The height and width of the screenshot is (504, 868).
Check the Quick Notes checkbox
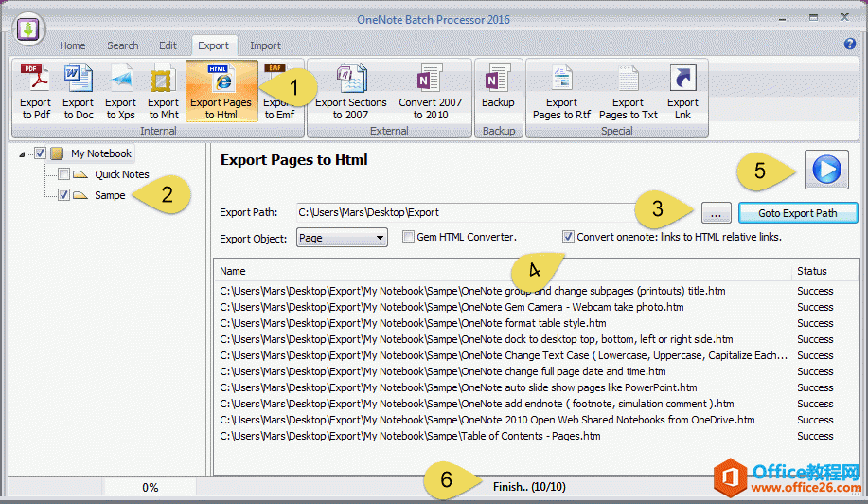pyautogui.click(x=64, y=174)
